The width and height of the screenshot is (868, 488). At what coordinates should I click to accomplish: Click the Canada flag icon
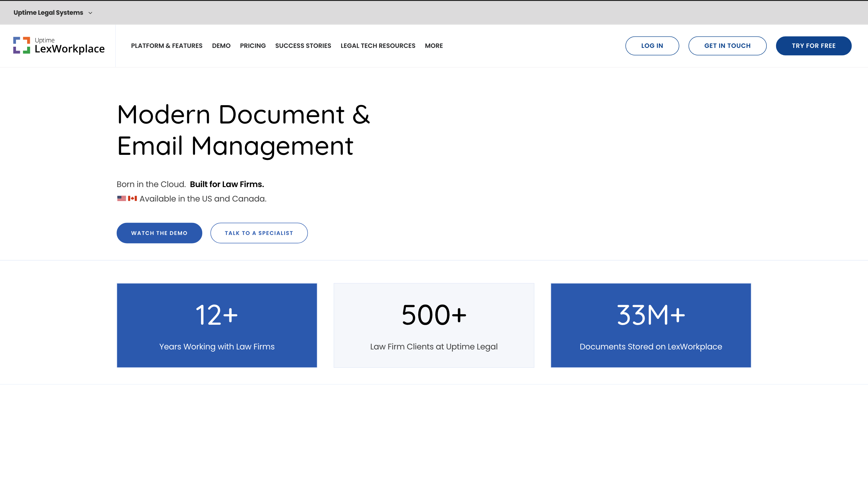click(x=132, y=199)
